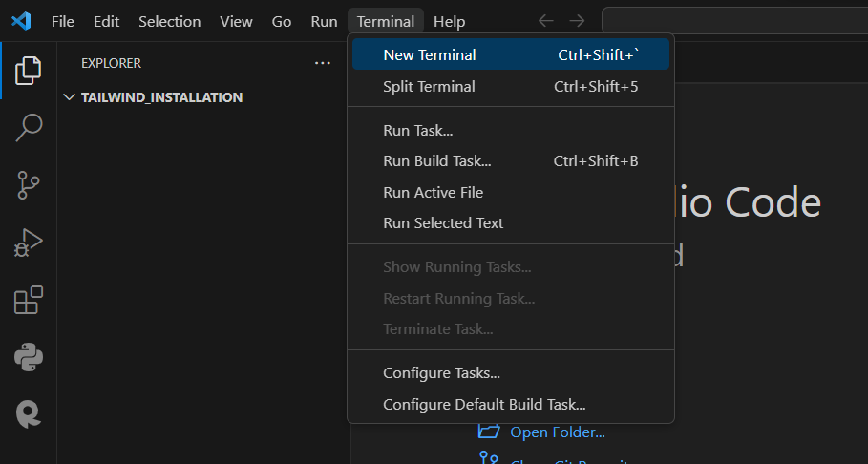Select Configure Tasks... entry
The height and width of the screenshot is (464, 868).
click(x=511, y=373)
